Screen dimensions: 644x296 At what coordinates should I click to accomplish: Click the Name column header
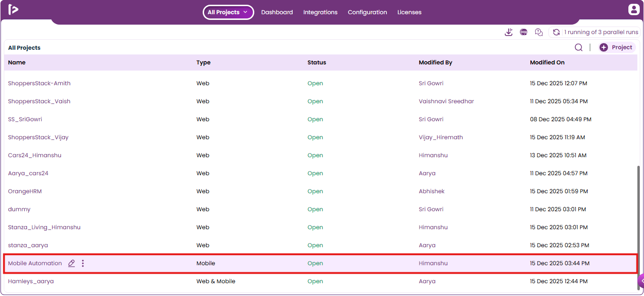(x=17, y=63)
